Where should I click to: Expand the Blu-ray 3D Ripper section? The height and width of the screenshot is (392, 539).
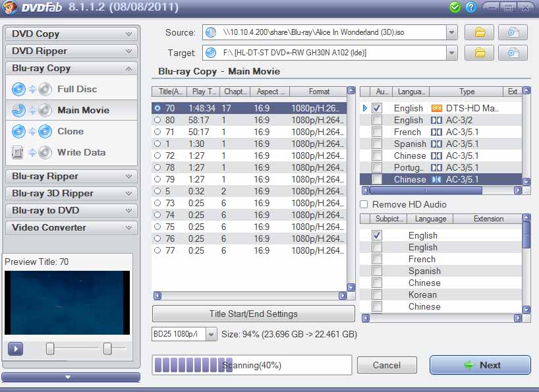pyautogui.click(x=71, y=194)
